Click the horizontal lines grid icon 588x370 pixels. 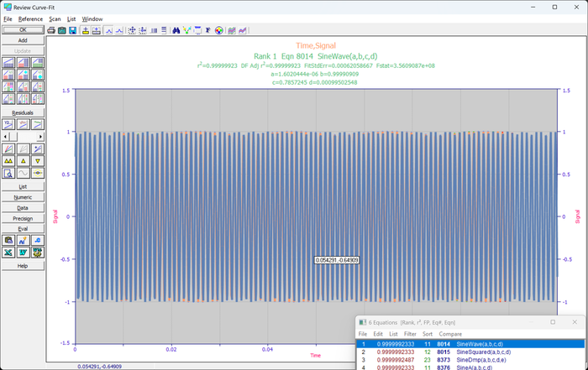(164, 30)
